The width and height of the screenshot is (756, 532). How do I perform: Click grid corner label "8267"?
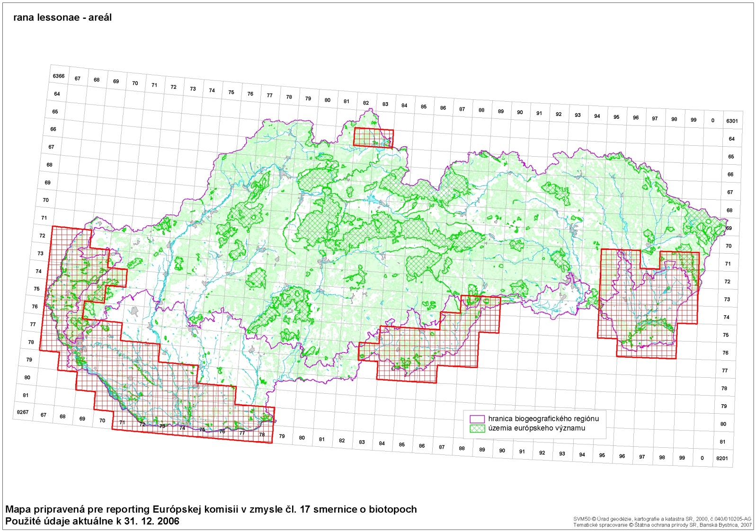tap(23, 412)
